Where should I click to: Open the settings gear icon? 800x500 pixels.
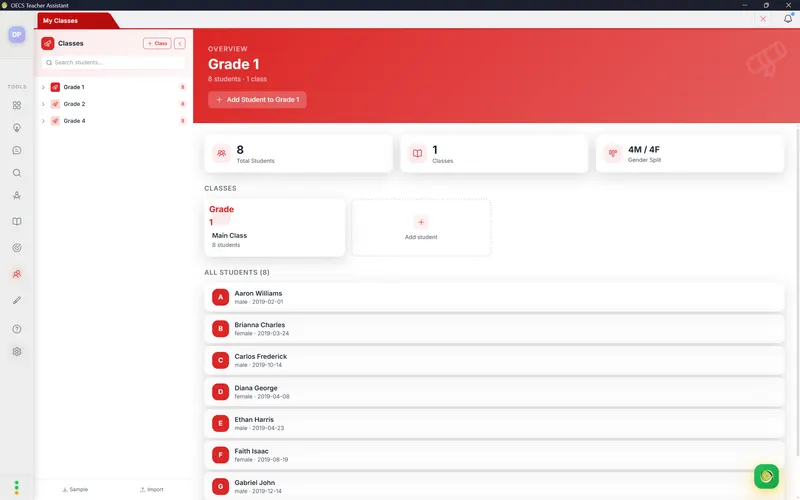click(x=17, y=352)
